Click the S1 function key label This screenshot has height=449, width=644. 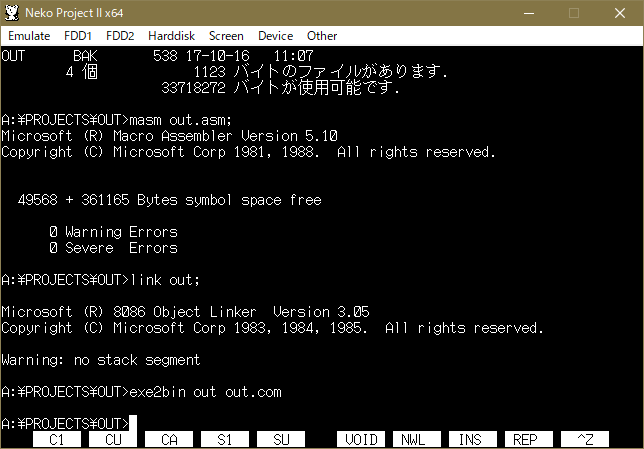(225, 440)
